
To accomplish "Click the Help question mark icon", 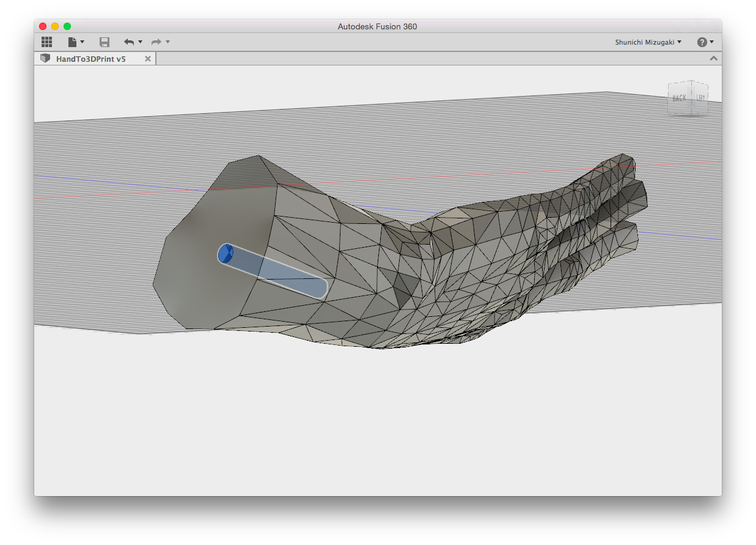I will (702, 42).
